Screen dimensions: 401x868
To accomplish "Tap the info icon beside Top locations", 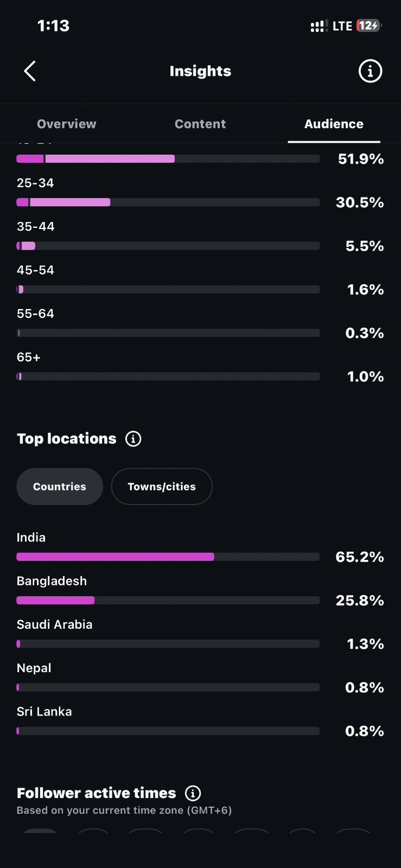I will [x=133, y=438].
